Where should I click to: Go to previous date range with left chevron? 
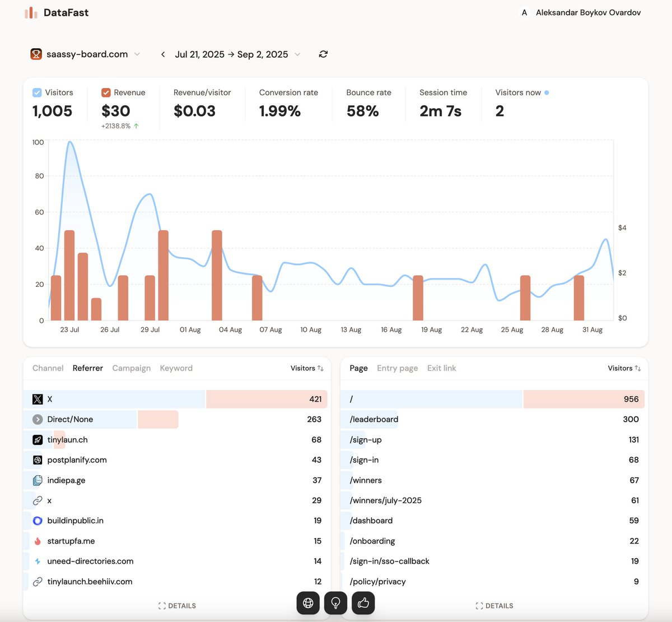pos(162,54)
